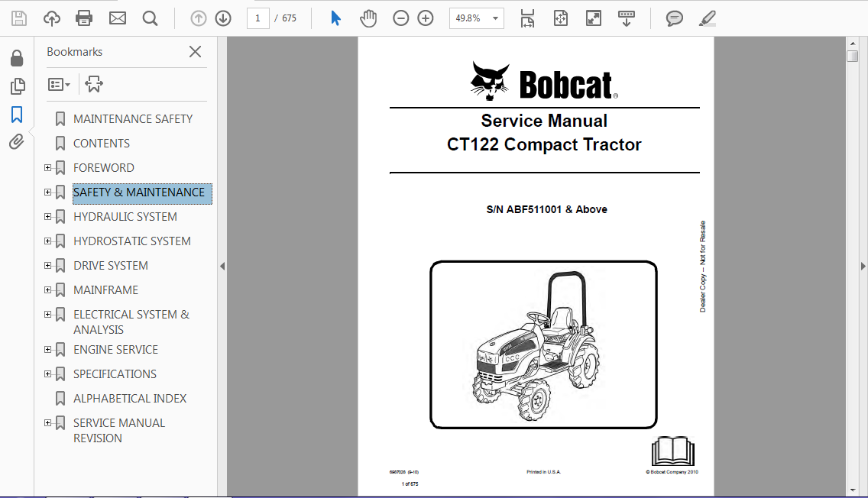Screen dimensions: 868x498
Task: Open CONTENTS bookmark
Action: (102, 144)
